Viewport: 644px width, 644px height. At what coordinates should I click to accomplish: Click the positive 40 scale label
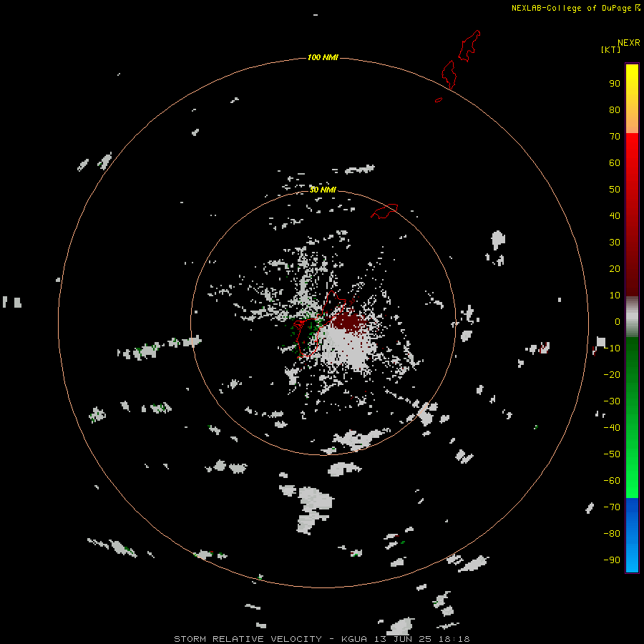[x=615, y=215]
